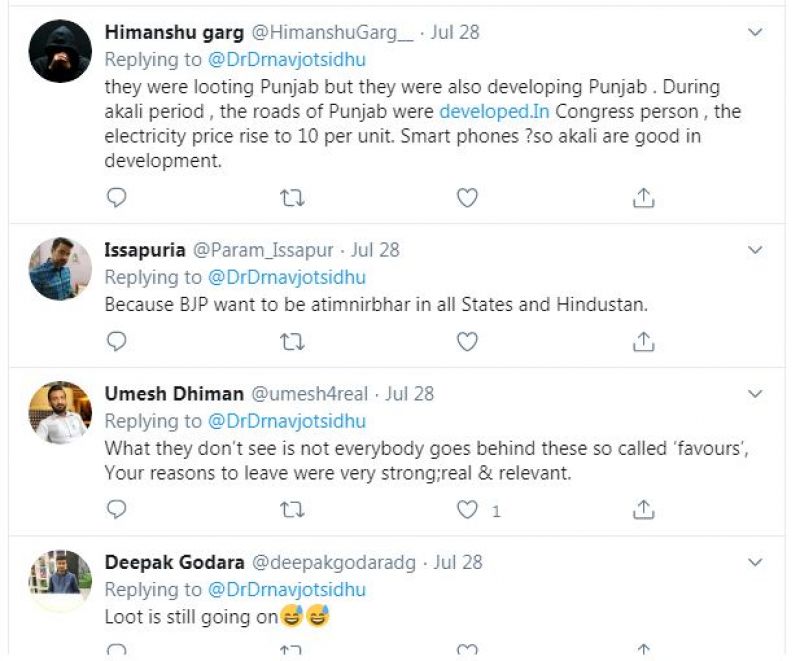Screen dimensions: 800x661
Task: Click Umesh Dhiman's avatar
Action: point(60,412)
